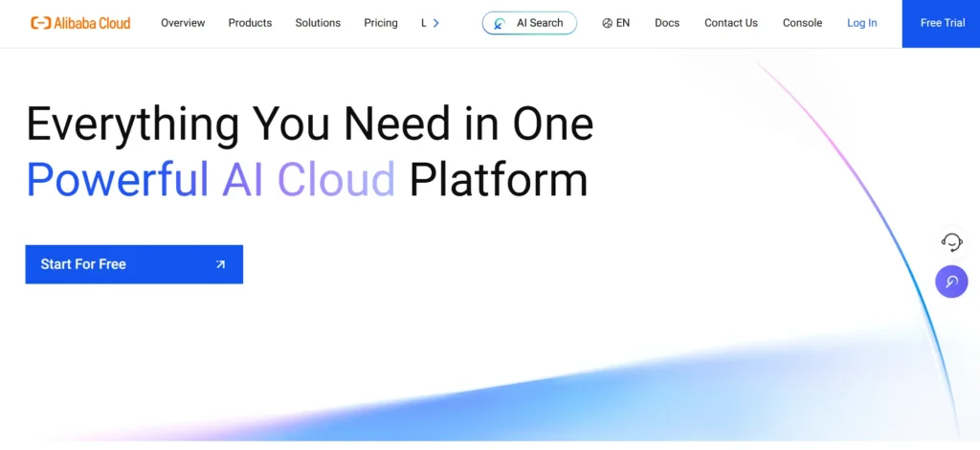
Task: Open AI Search box
Action: [x=529, y=23]
